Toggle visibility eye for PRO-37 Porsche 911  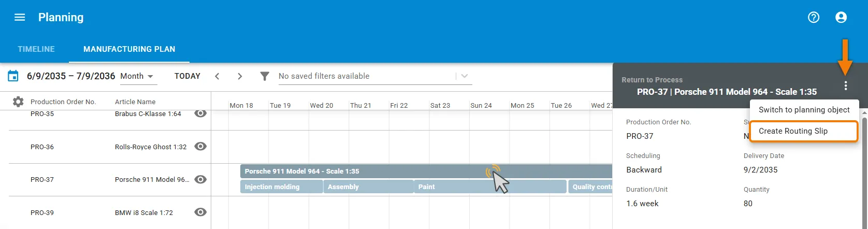[200, 179]
